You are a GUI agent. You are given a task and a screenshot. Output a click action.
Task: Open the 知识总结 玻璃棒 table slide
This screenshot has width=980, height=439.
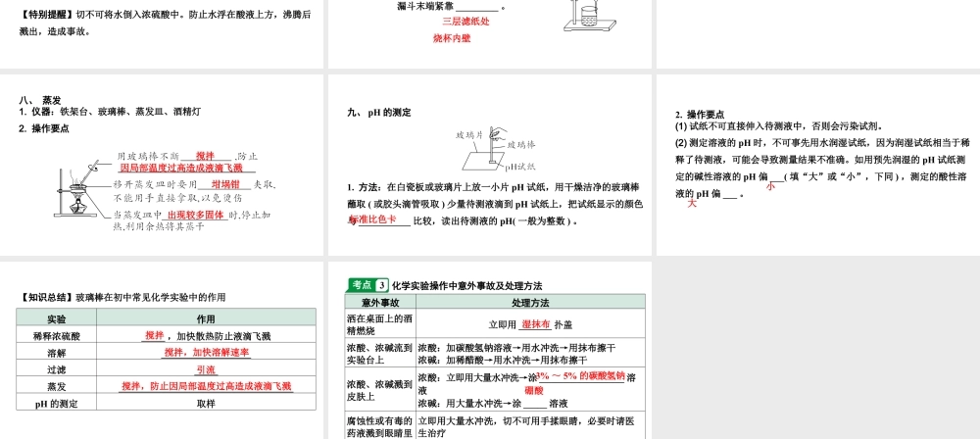coord(162,350)
